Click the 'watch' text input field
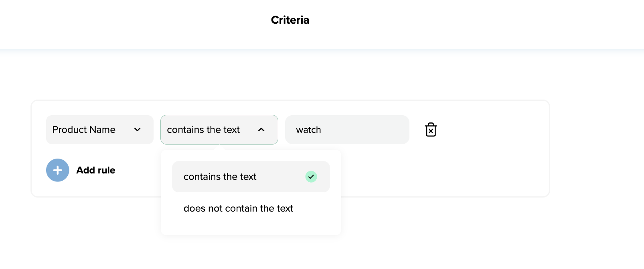 [x=347, y=130]
